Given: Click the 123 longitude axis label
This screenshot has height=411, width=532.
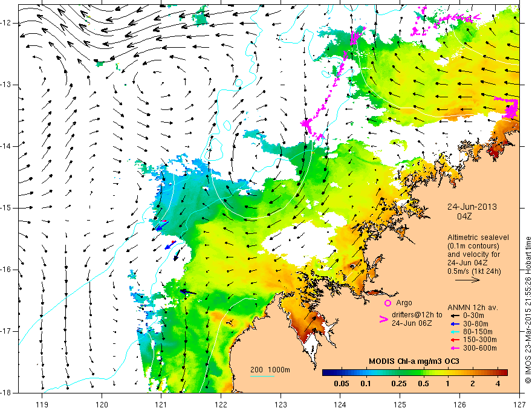Looking at the screenshot, I should 281,404.
